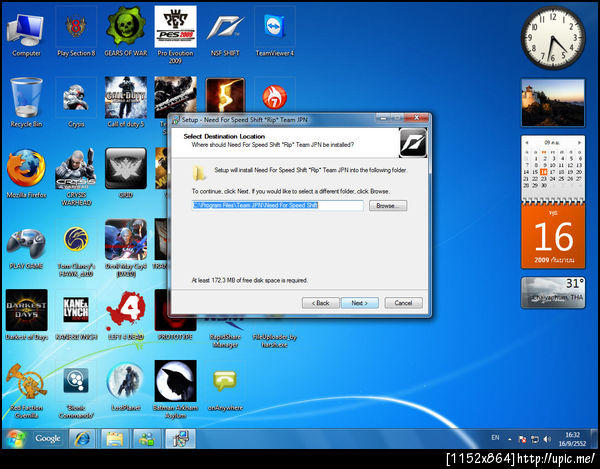Viewport: 600px width, 469px height.
Task: Open the Resident Evil 5 desktop icon
Action: pos(225,96)
